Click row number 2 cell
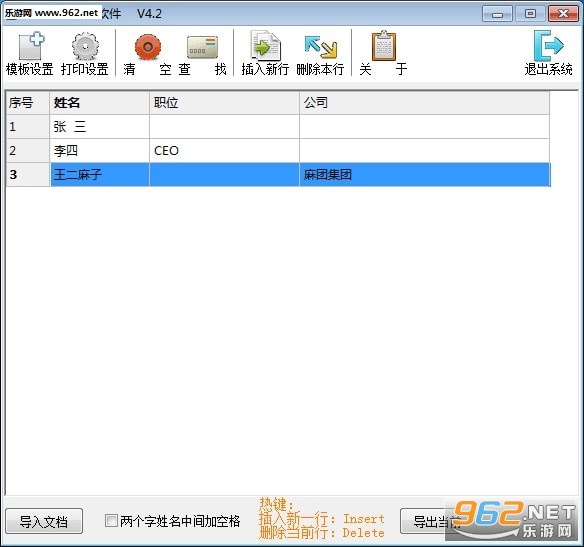This screenshot has height=547, width=584. coord(28,151)
